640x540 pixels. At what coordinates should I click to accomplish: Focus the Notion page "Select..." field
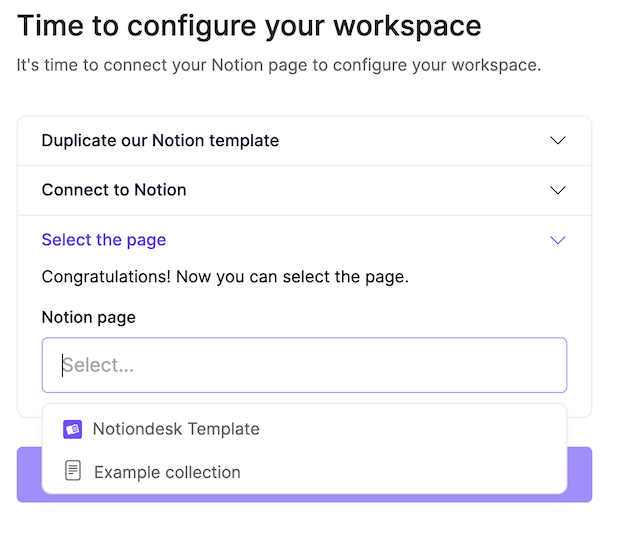tap(304, 365)
